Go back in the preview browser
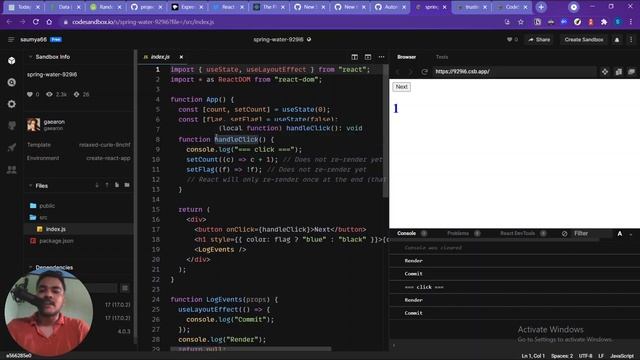Image resolution: width=640 pixels, height=360 pixels. click(x=398, y=71)
